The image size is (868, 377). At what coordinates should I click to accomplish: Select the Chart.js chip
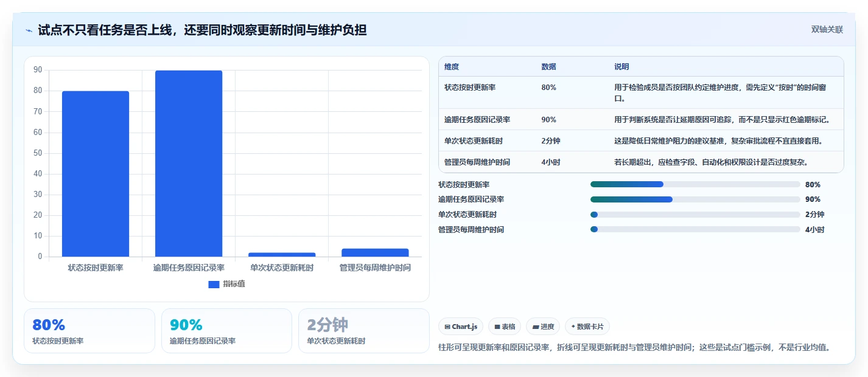click(461, 327)
